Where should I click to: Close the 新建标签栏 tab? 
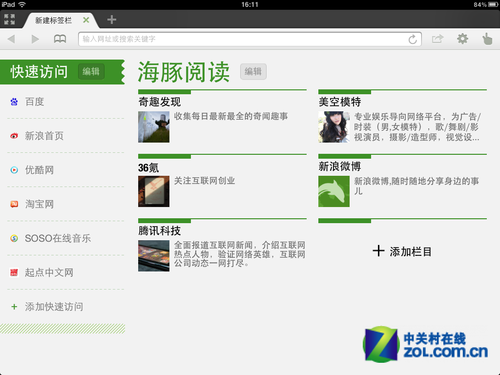86,20
